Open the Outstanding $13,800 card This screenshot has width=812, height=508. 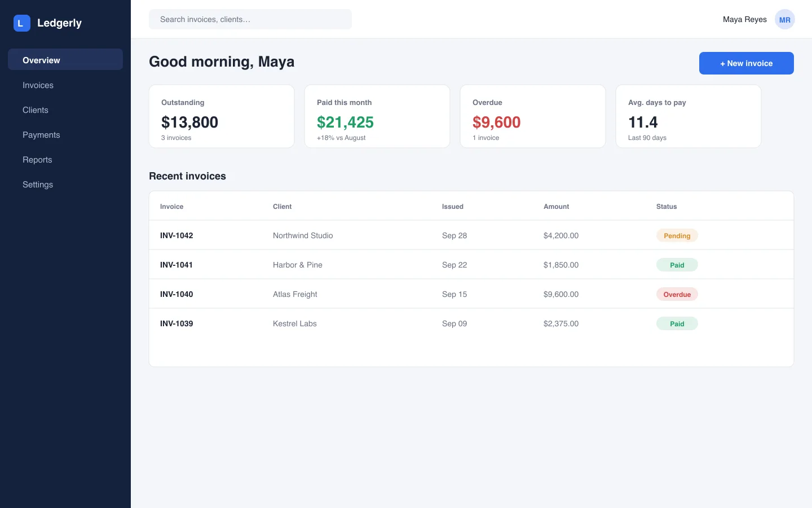coord(222,116)
